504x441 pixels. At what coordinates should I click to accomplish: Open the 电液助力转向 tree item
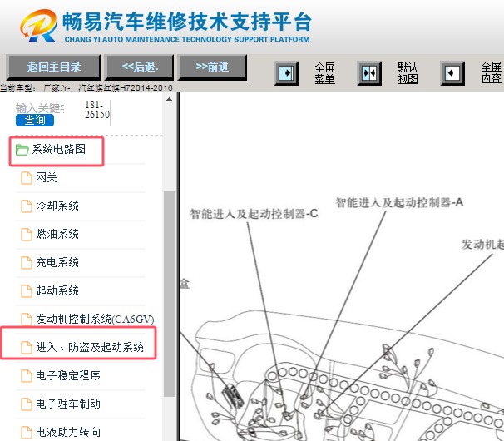tap(68, 432)
